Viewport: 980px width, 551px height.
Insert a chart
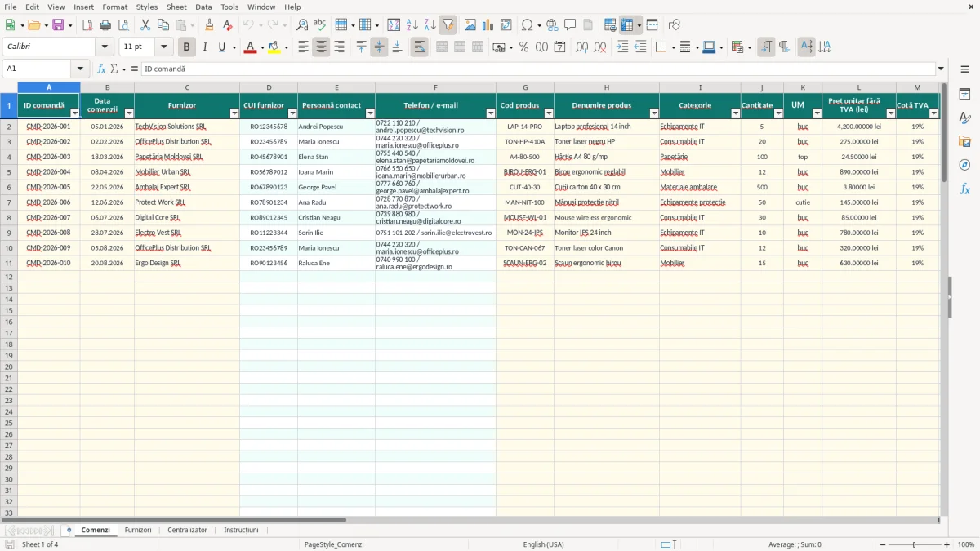(488, 25)
